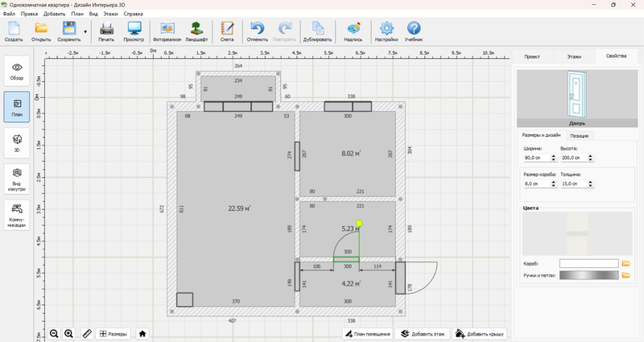The height and width of the screenshot is (342, 644).
Task: Select the ruler measuring tool
Action: coord(88,333)
